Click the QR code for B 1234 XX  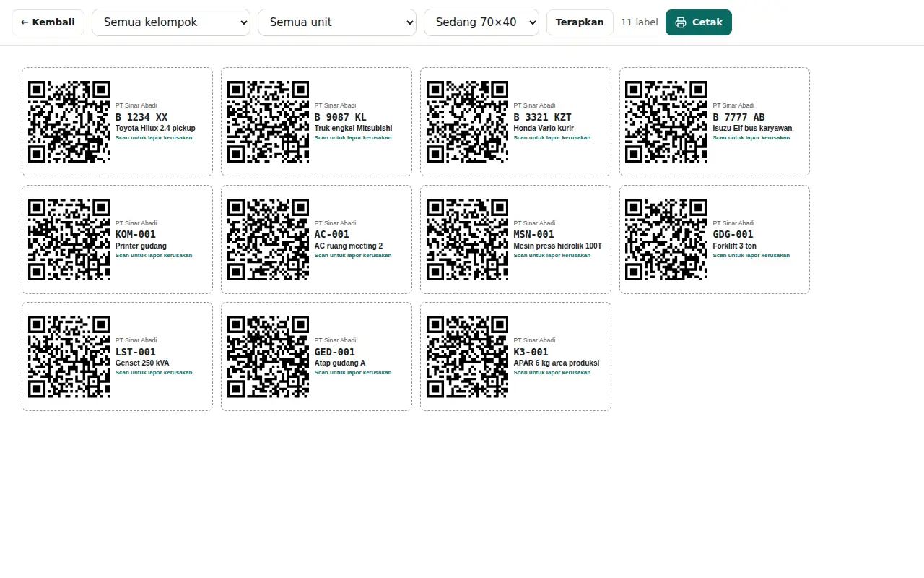point(69,121)
